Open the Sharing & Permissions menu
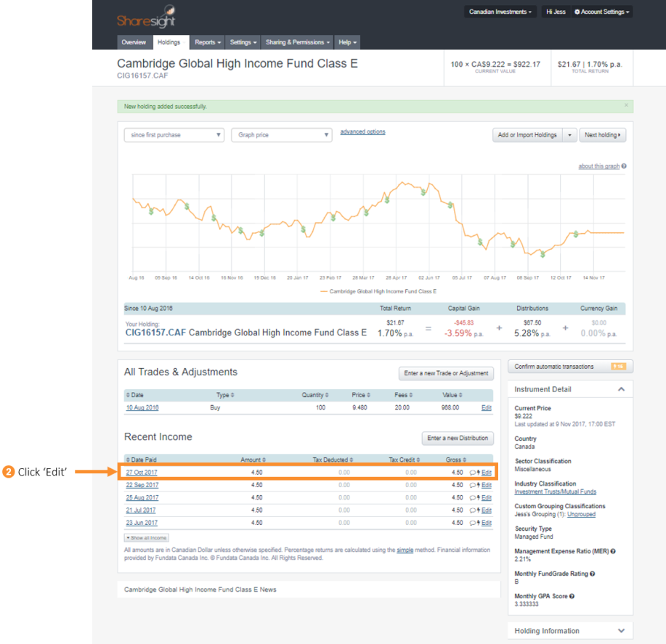 click(x=297, y=42)
